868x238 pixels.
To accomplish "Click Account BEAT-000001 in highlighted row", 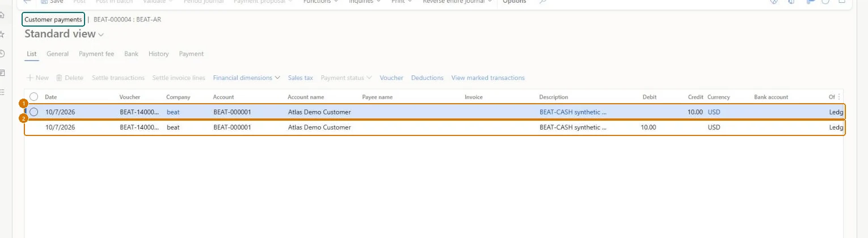I will (232, 112).
